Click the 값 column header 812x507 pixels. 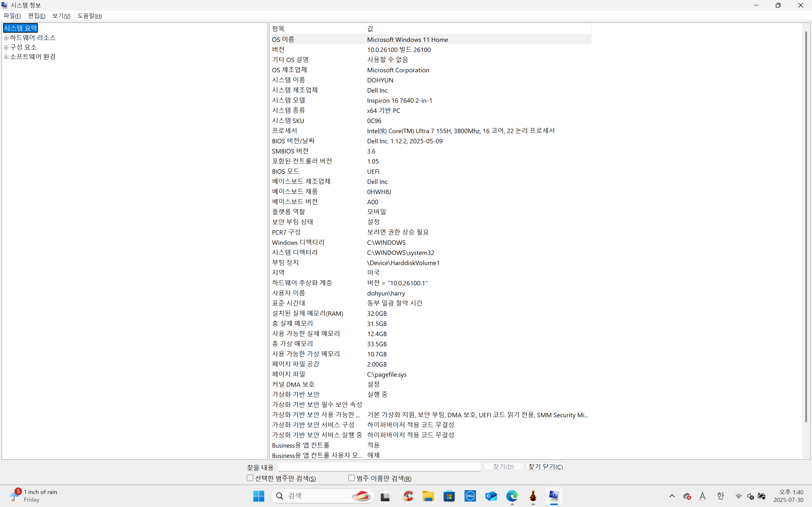click(x=478, y=29)
